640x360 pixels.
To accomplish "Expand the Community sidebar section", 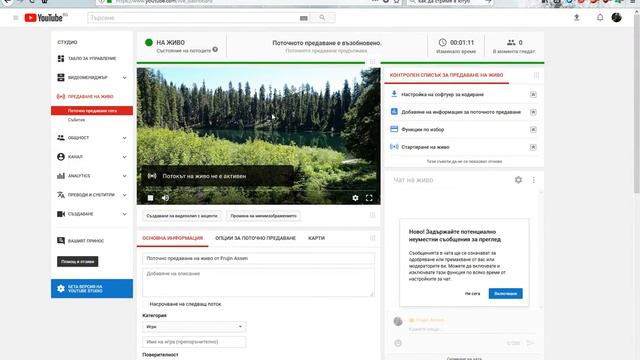I will coord(124,138).
